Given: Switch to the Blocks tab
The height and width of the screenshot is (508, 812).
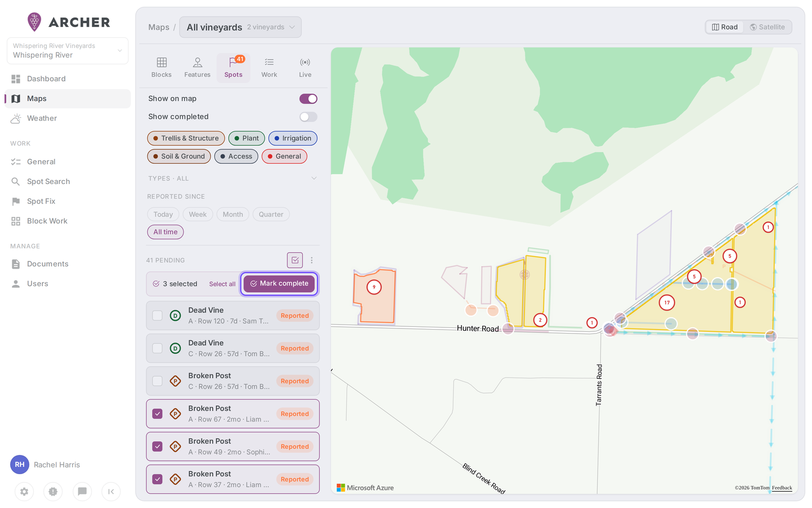Looking at the screenshot, I should (x=161, y=68).
